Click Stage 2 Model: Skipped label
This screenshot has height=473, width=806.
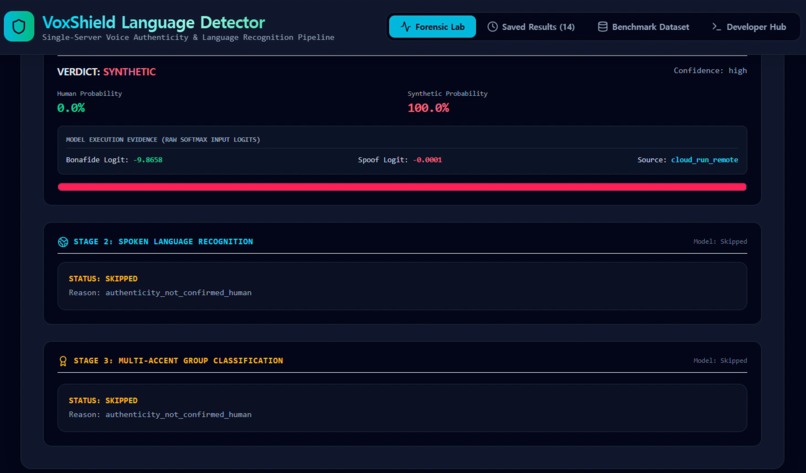720,242
